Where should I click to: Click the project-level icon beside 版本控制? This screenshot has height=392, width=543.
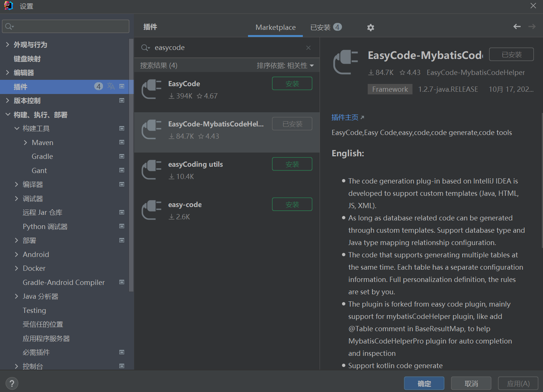click(122, 100)
